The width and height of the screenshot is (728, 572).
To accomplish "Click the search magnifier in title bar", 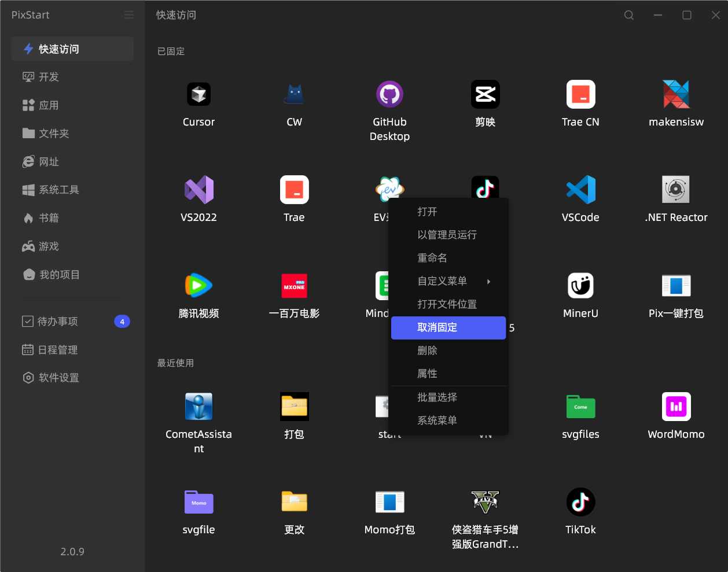I will 629,15.
